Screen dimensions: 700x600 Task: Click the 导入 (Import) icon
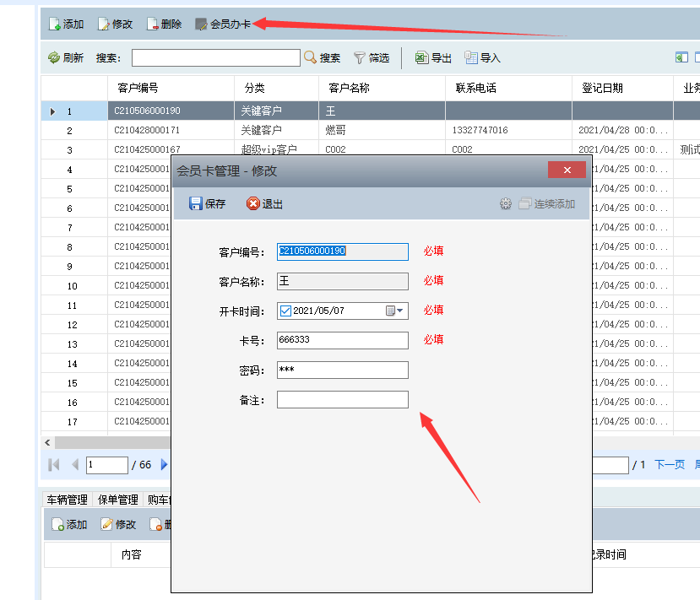(470, 57)
